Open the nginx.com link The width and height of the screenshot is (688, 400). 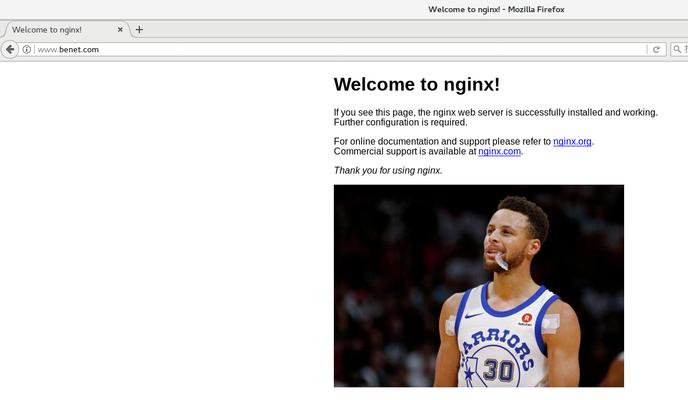(x=499, y=151)
